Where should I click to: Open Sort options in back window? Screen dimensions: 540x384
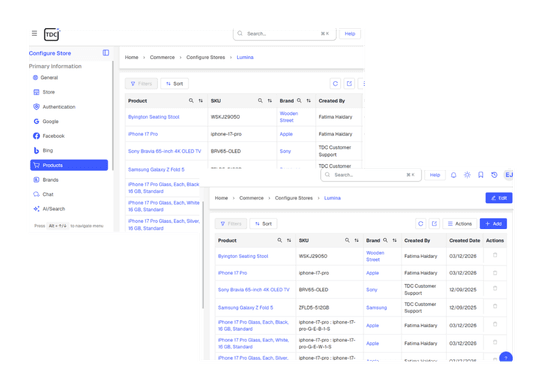coord(175,83)
